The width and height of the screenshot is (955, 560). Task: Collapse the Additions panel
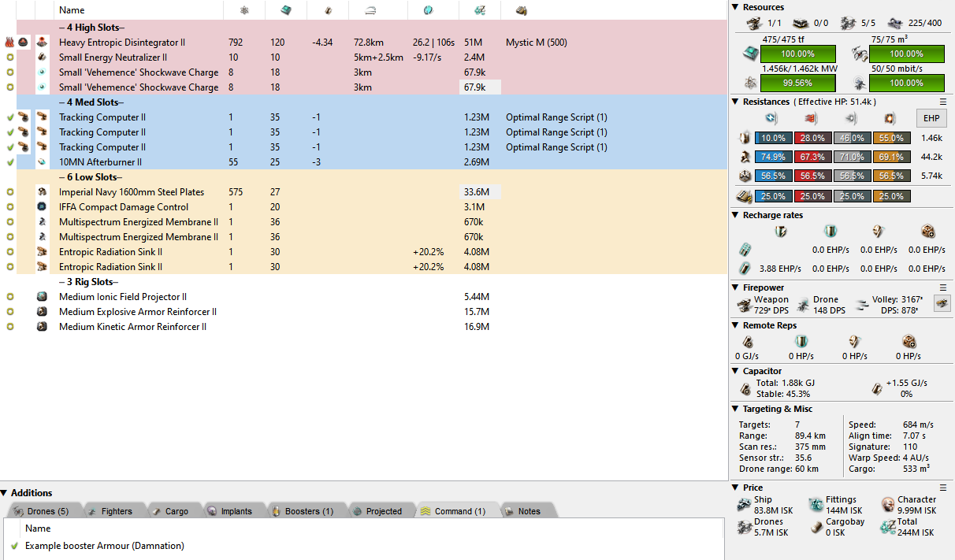coord(5,493)
